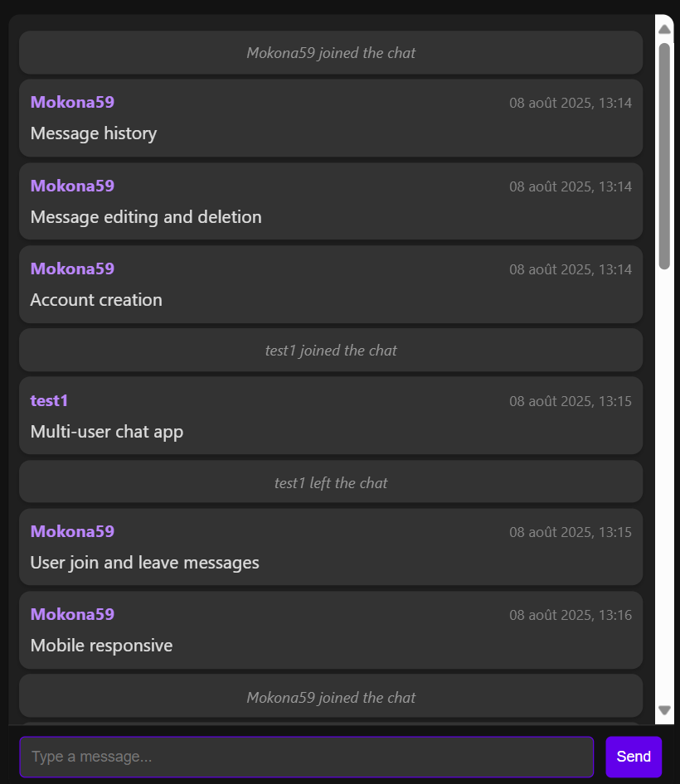This screenshot has height=784, width=680.
Task: Click the 'Mokona59 joined the chat' notice
Action: coord(331,52)
